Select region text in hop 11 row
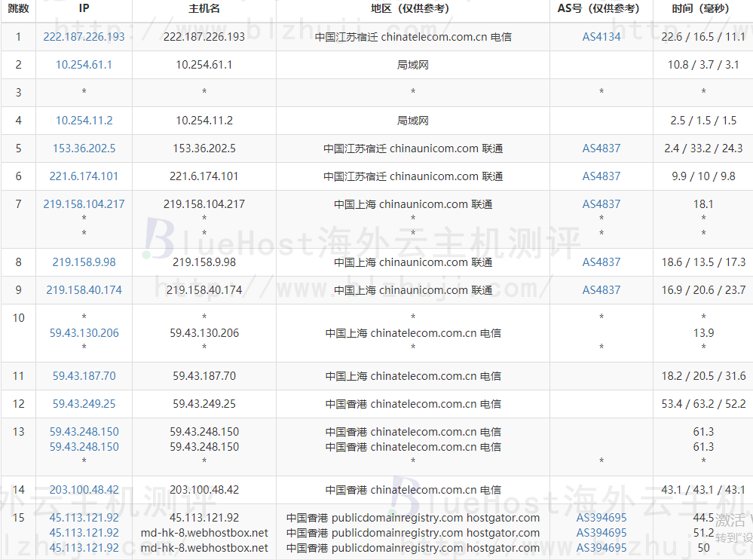The height and width of the screenshot is (560, 753). 413,375
